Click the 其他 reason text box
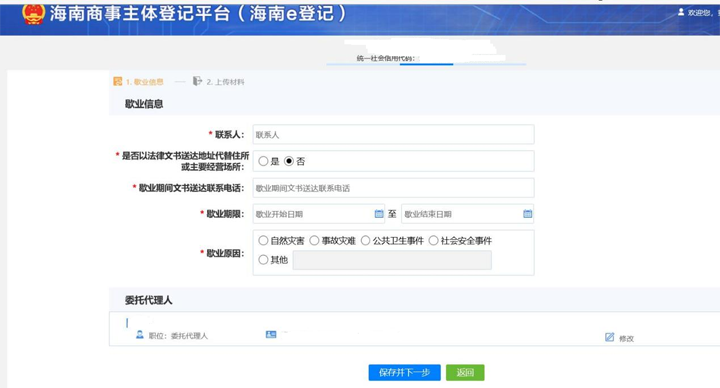 392,260
